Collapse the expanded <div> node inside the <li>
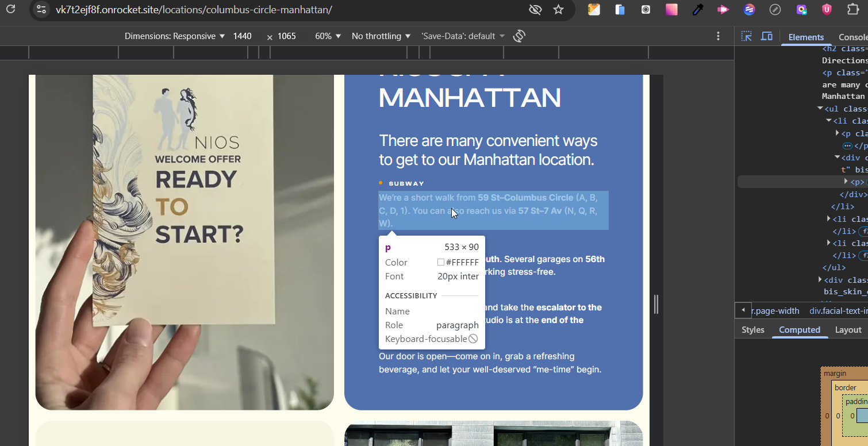 point(838,157)
